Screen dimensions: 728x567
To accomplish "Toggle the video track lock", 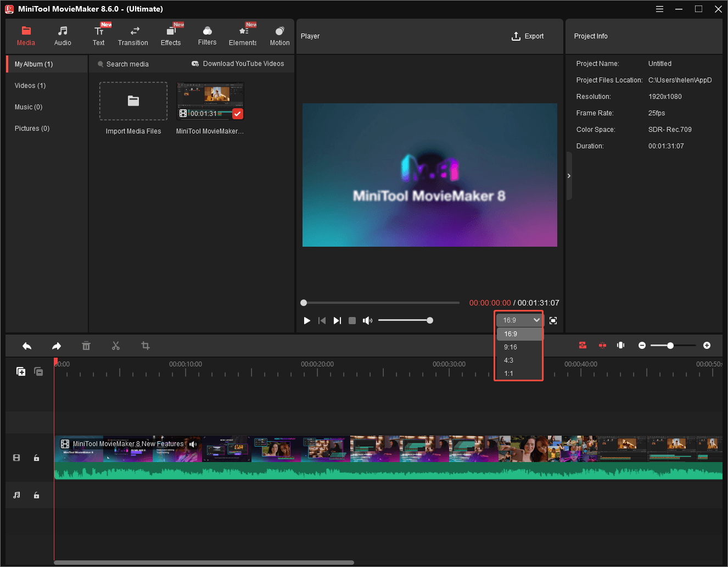I will (36, 458).
